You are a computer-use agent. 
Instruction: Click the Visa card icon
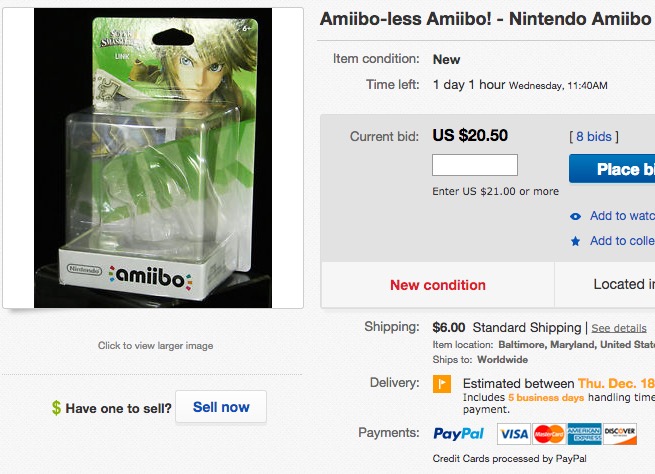click(513, 434)
